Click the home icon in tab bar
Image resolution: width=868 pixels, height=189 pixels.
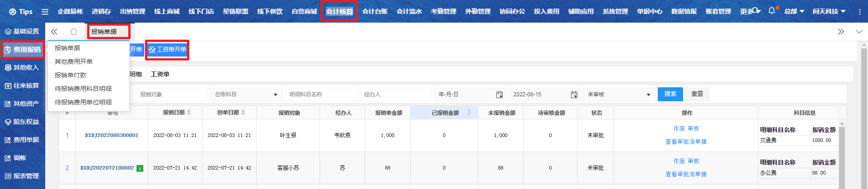[x=73, y=32]
